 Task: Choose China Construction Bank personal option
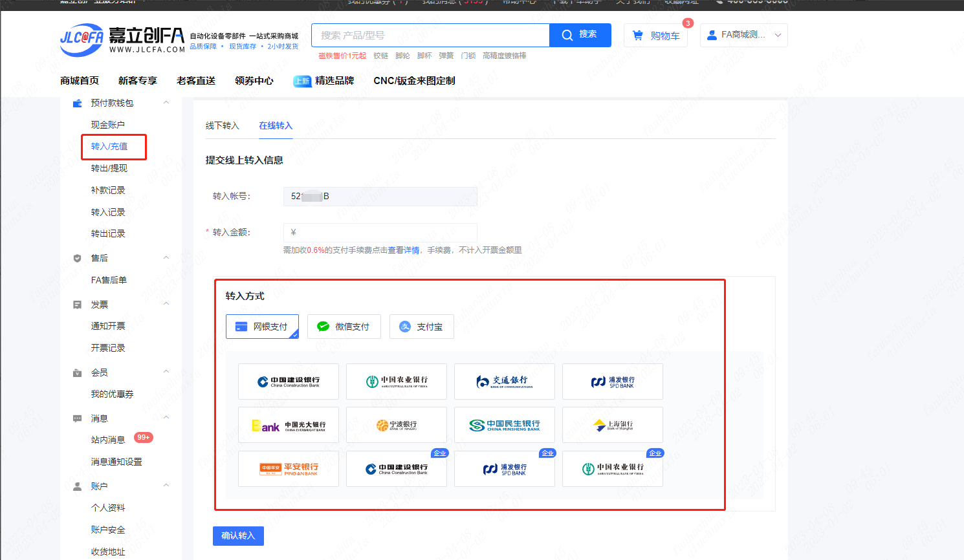pyautogui.click(x=289, y=382)
